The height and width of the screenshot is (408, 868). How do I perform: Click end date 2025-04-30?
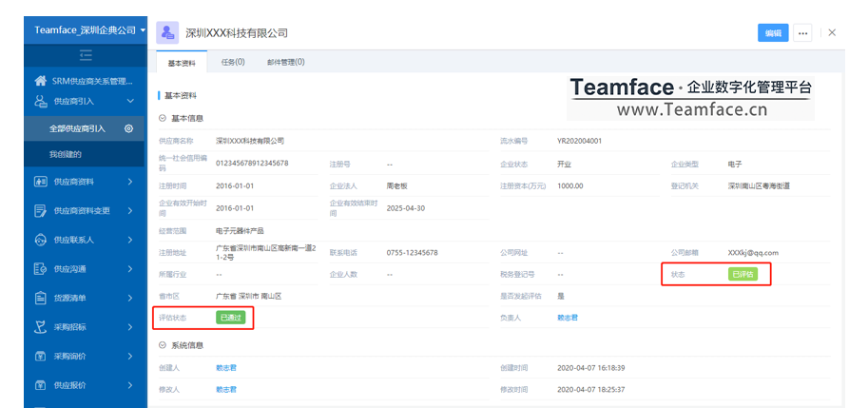click(406, 208)
